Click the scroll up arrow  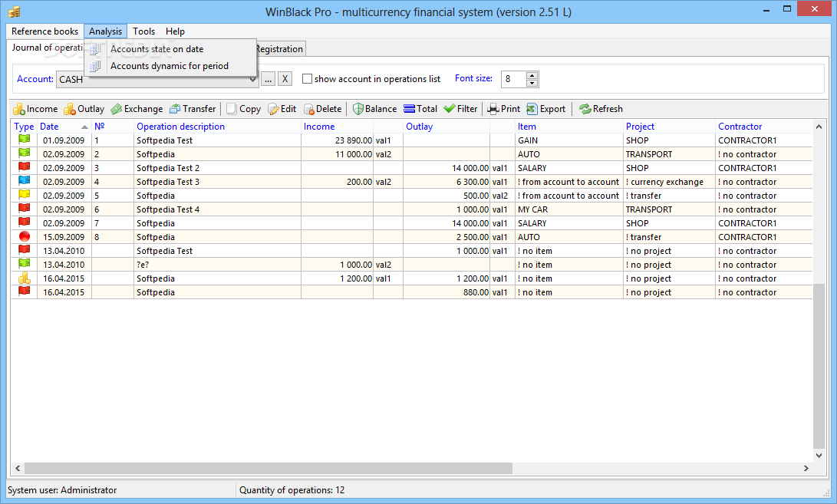coord(819,127)
